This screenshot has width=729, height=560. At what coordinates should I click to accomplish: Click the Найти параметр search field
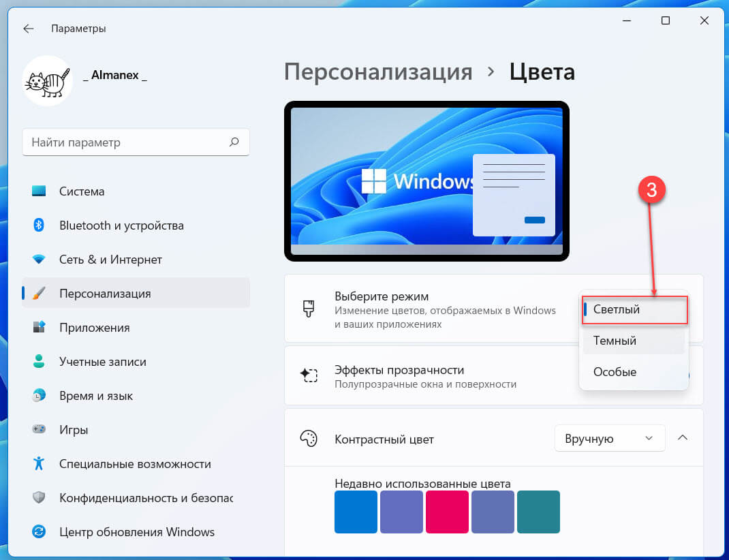(x=136, y=142)
